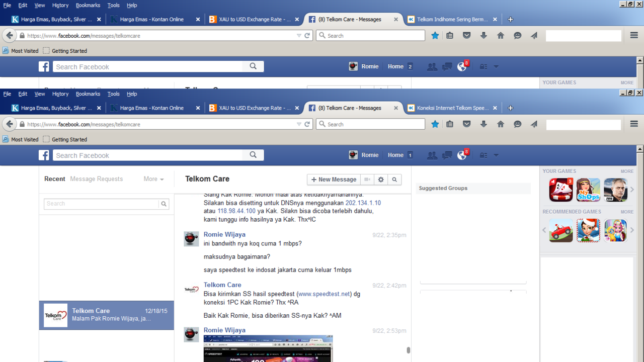Click the chat smiley icon in the front window toolbar

pyautogui.click(x=517, y=124)
